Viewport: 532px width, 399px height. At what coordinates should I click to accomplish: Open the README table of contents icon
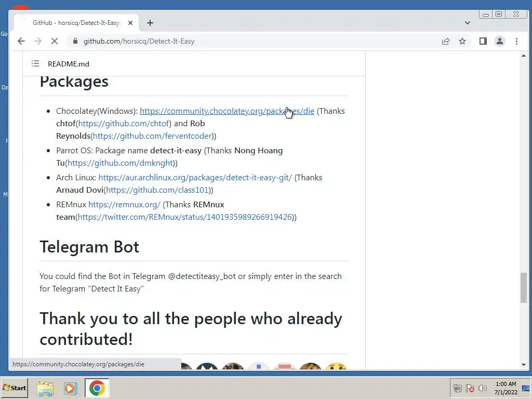click(35, 63)
